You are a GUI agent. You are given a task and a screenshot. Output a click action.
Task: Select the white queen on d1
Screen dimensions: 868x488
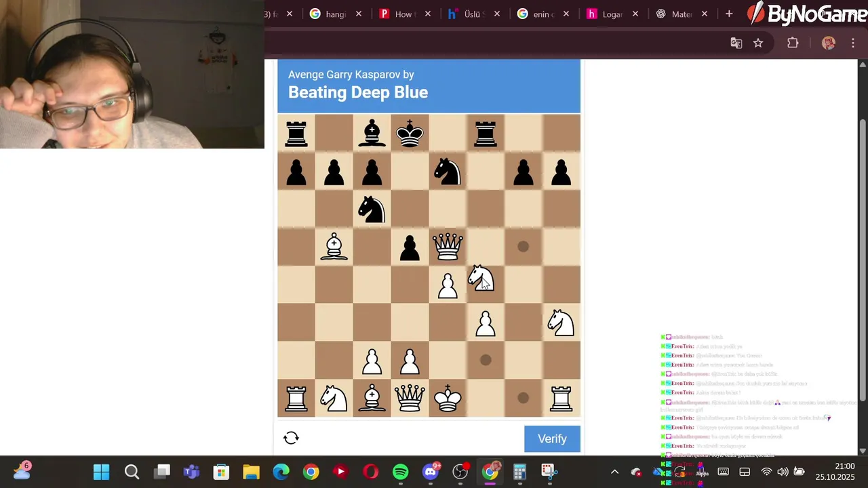point(410,399)
